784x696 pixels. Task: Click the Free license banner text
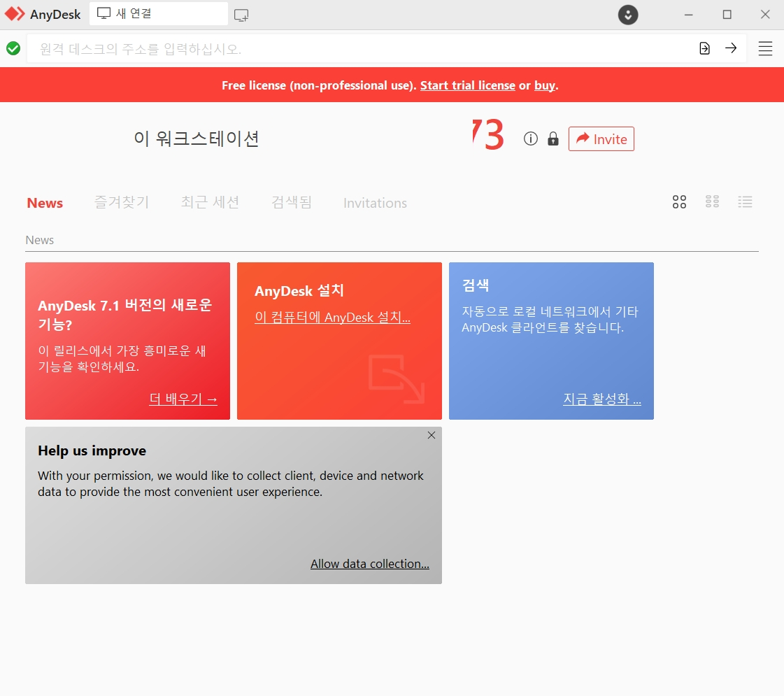tap(319, 85)
